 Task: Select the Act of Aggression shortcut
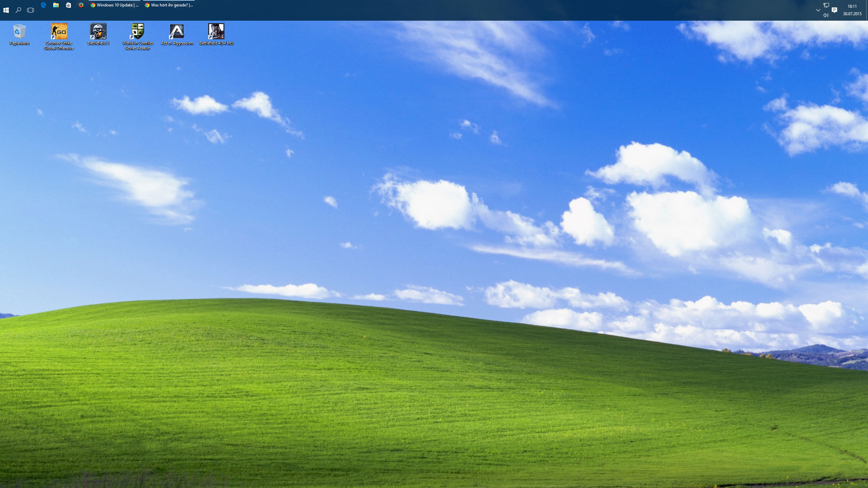pos(177,32)
